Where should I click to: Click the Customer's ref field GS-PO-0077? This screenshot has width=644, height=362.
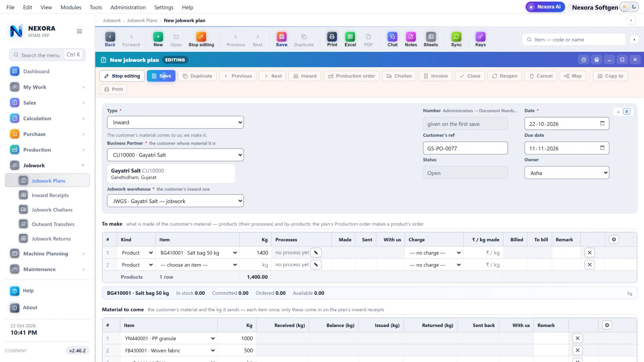465,148
